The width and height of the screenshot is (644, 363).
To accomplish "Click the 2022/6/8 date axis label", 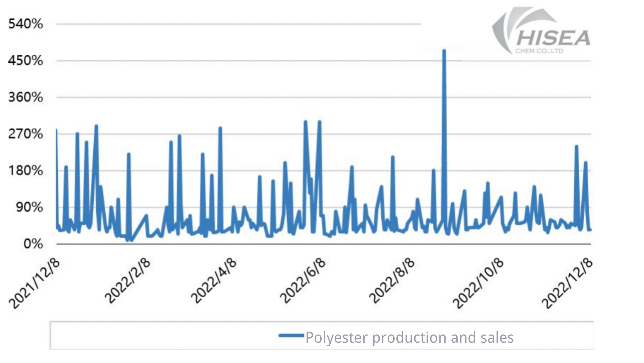I will pyautogui.click(x=303, y=281).
